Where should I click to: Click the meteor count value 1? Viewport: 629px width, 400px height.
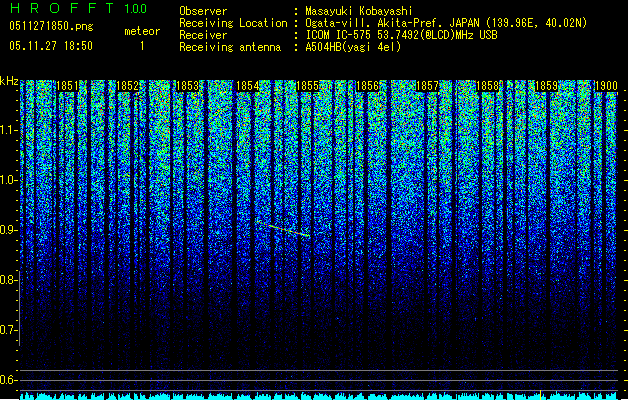pos(142,46)
